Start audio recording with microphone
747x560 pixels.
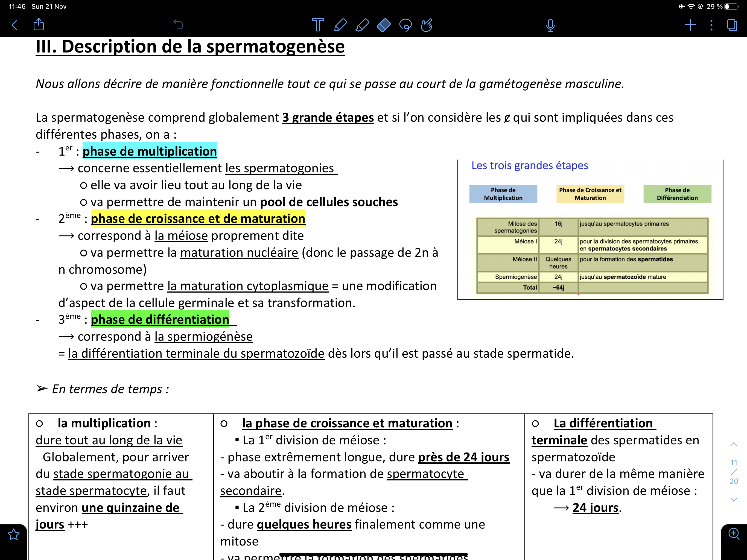(x=550, y=25)
